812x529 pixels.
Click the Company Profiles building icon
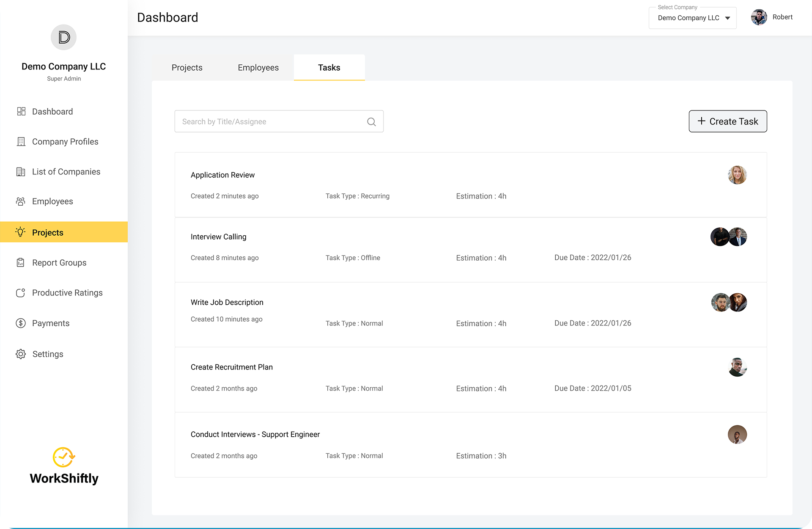click(21, 142)
